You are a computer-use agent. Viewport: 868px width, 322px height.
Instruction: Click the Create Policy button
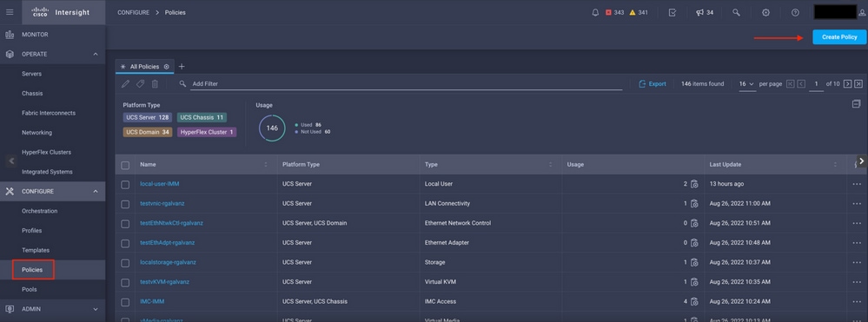click(839, 37)
